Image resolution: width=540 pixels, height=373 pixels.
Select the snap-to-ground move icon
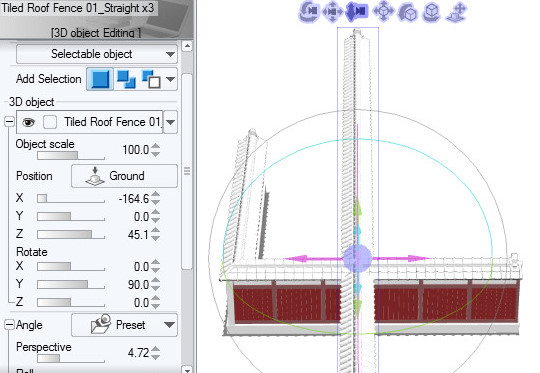pyautogui.click(x=456, y=12)
